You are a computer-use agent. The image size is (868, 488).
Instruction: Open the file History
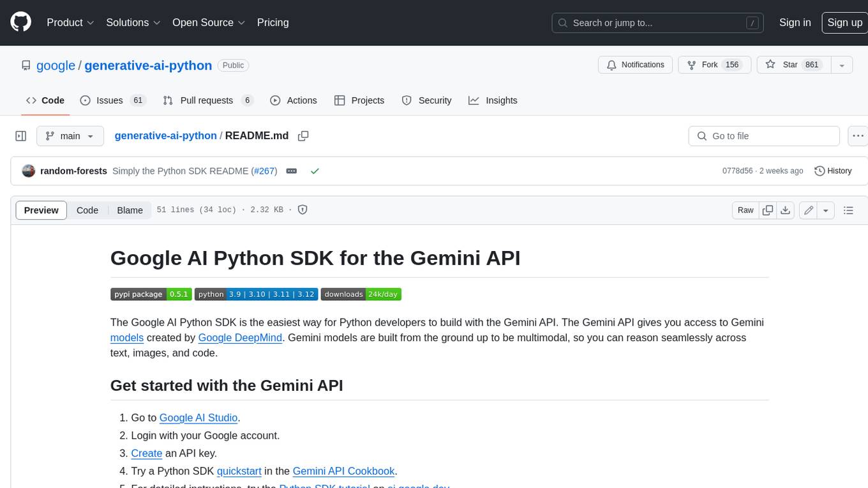[833, 171]
